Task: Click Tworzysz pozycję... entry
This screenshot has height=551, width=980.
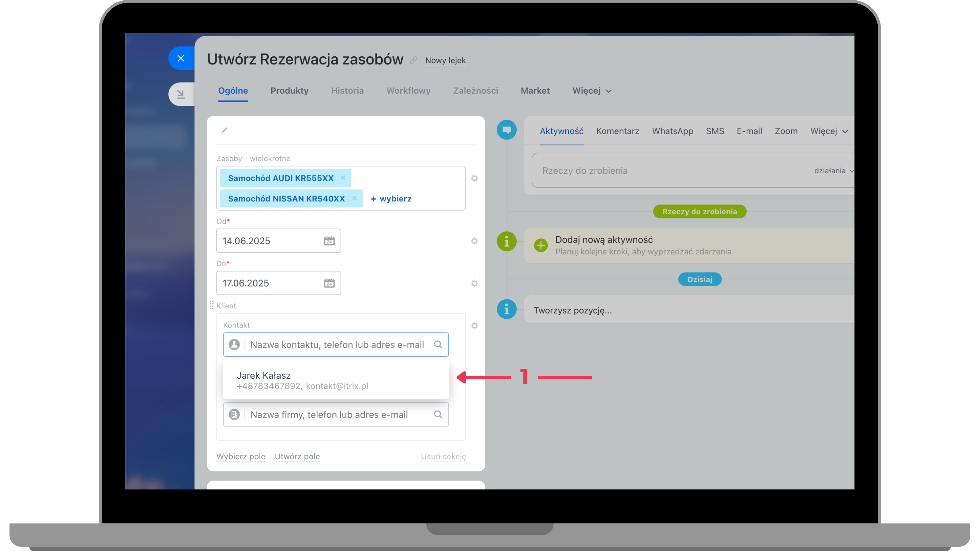Action: point(689,310)
